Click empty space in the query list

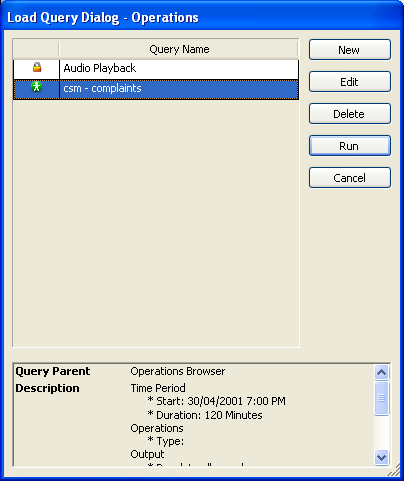pyautogui.click(x=156, y=223)
